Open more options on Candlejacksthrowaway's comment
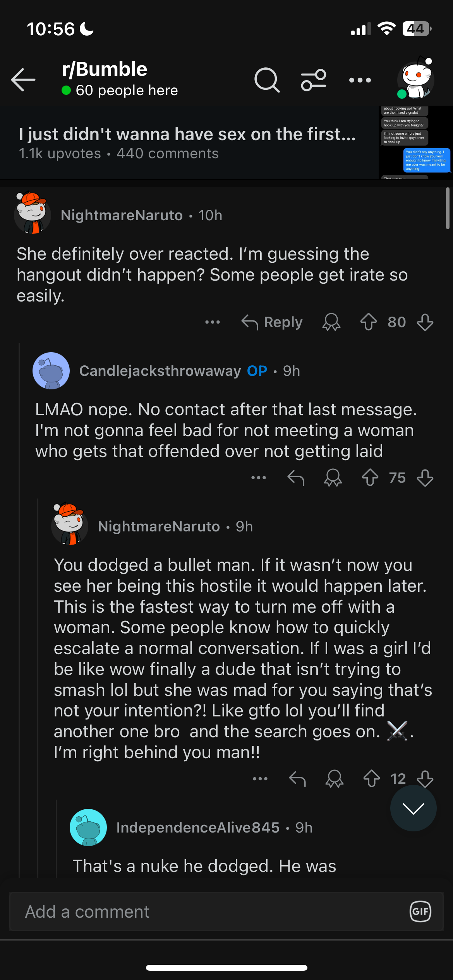The image size is (453, 980). (x=258, y=478)
